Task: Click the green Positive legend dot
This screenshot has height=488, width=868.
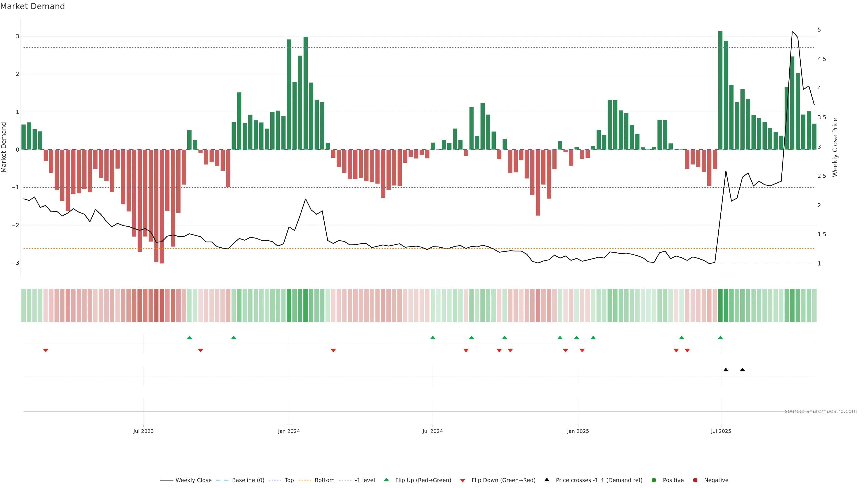Action: (x=654, y=480)
